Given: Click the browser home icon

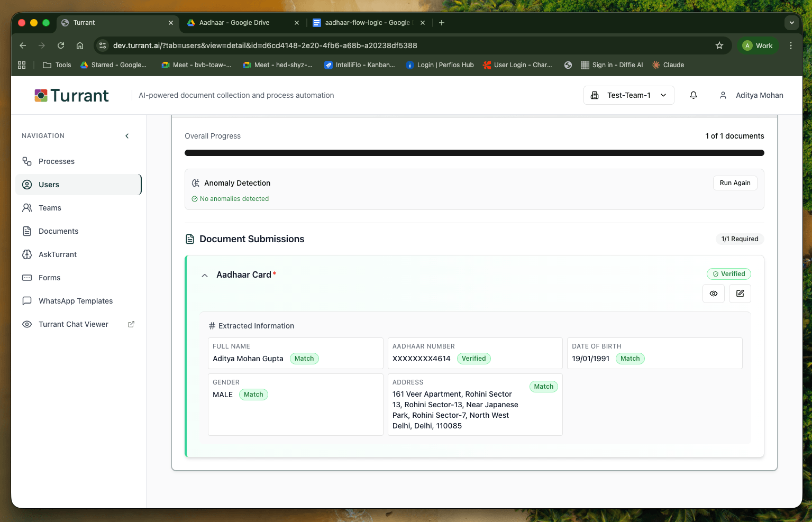Looking at the screenshot, I should pos(80,45).
